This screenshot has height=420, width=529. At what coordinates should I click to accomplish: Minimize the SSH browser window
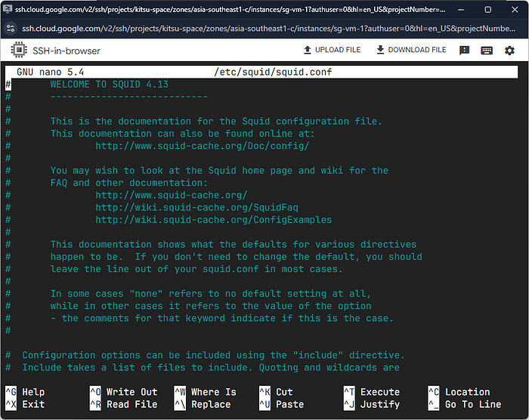[x=460, y=10]
